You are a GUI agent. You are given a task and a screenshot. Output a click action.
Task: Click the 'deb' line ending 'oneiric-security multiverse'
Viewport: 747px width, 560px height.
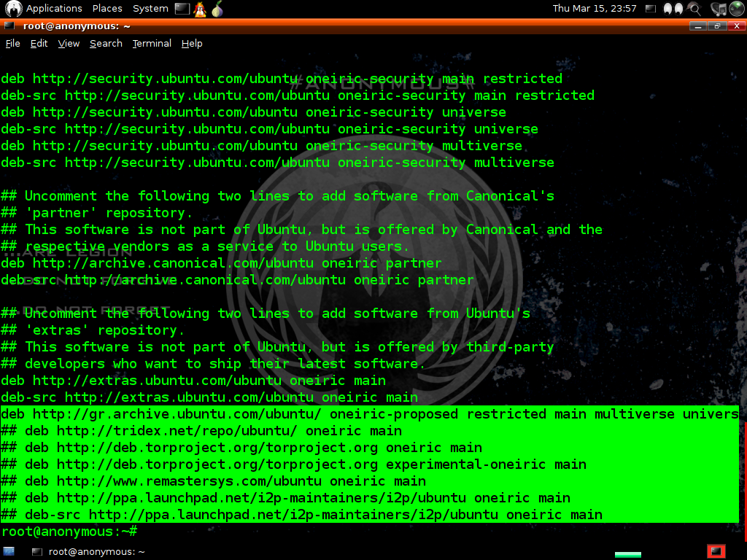coord(262,145)
